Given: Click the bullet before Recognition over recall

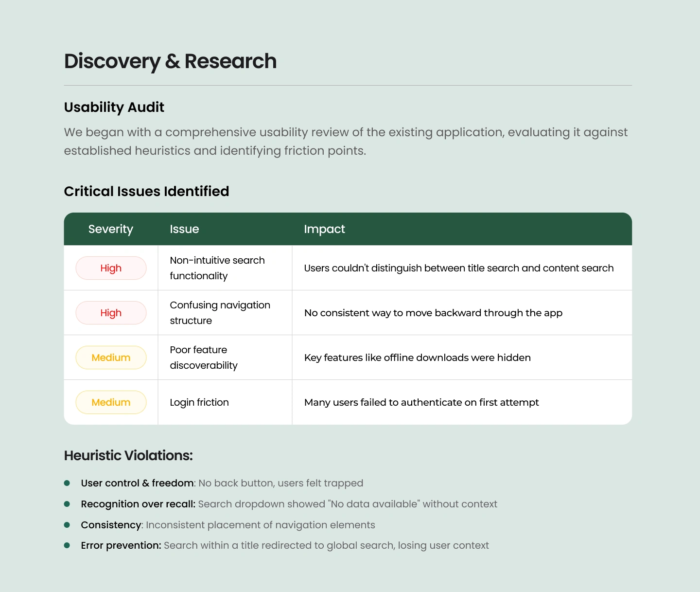Looking at the screenshot, I should pyautogui.click(x=67, y=504).
